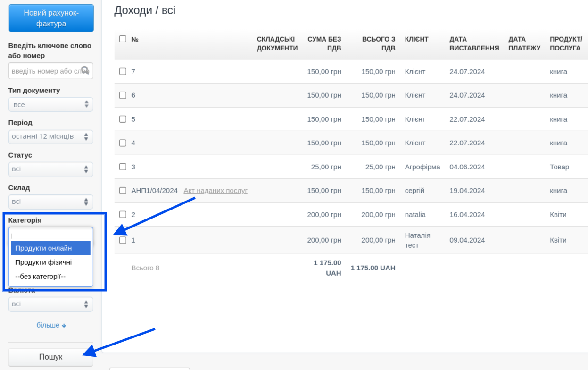Screen dimensions: 588x370
Task: Expand the 'Період' dropdown
Action: coord(50,137)
